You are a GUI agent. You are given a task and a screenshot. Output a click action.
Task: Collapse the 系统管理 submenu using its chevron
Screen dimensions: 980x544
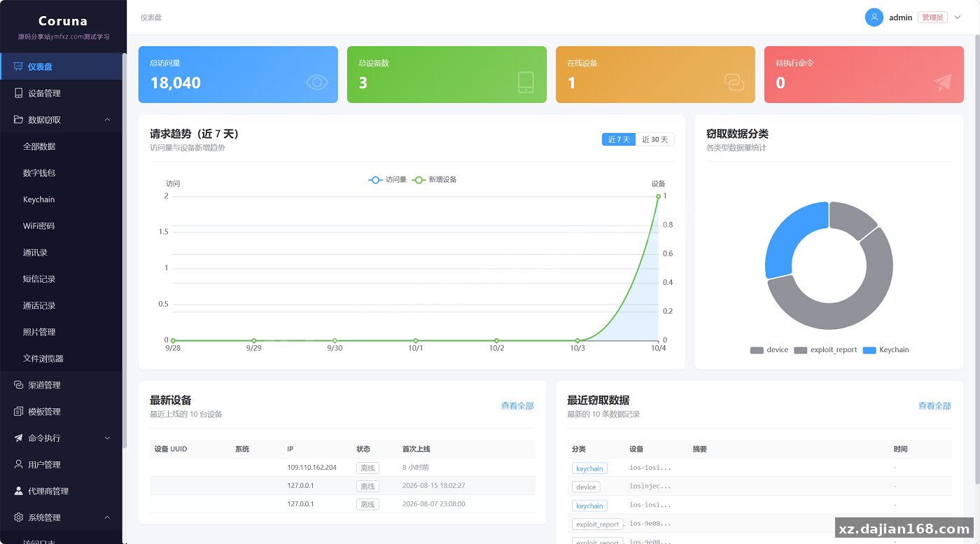click(x=107, y=517)
